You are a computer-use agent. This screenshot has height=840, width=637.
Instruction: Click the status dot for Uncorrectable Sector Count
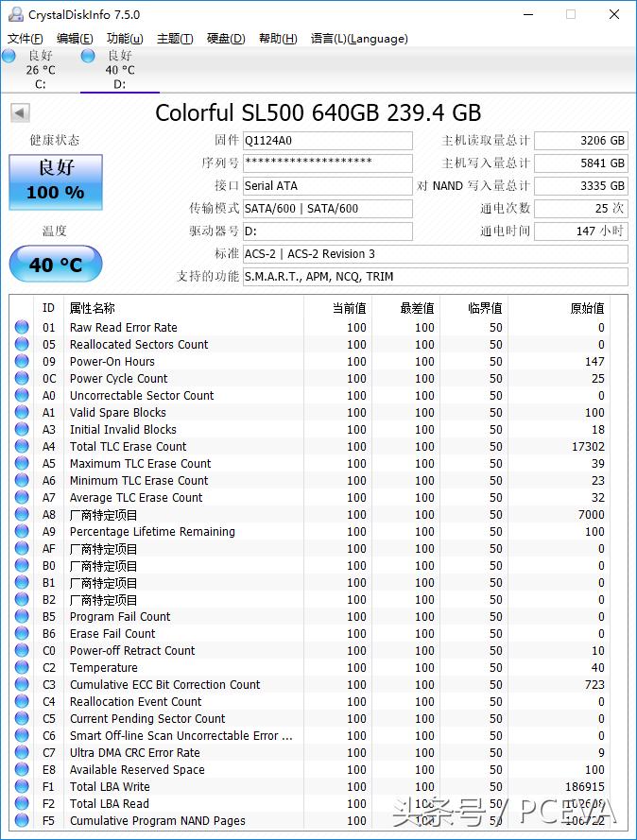(x=22, y=395)
